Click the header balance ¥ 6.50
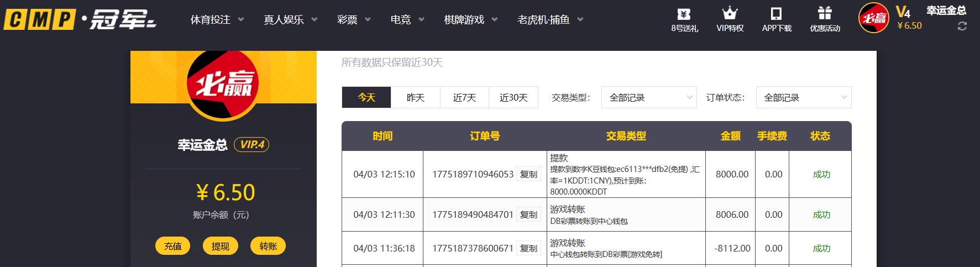Image resolution: width=980 pixels, height=267 pixels. pos(909,26)
